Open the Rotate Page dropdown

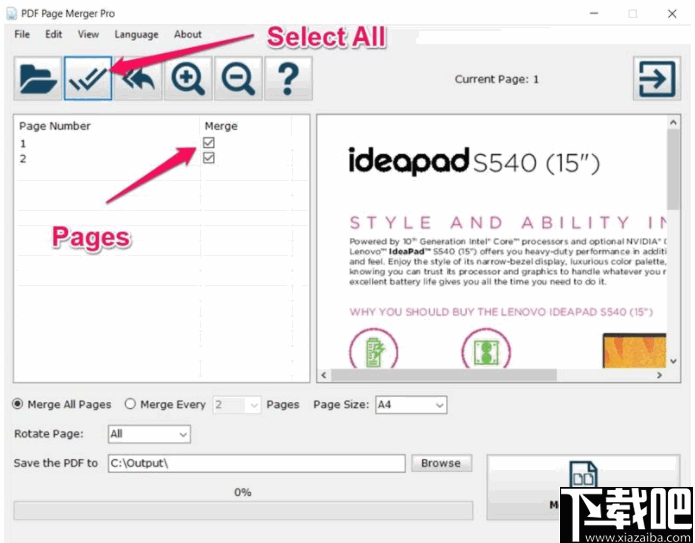pos(149,434)
